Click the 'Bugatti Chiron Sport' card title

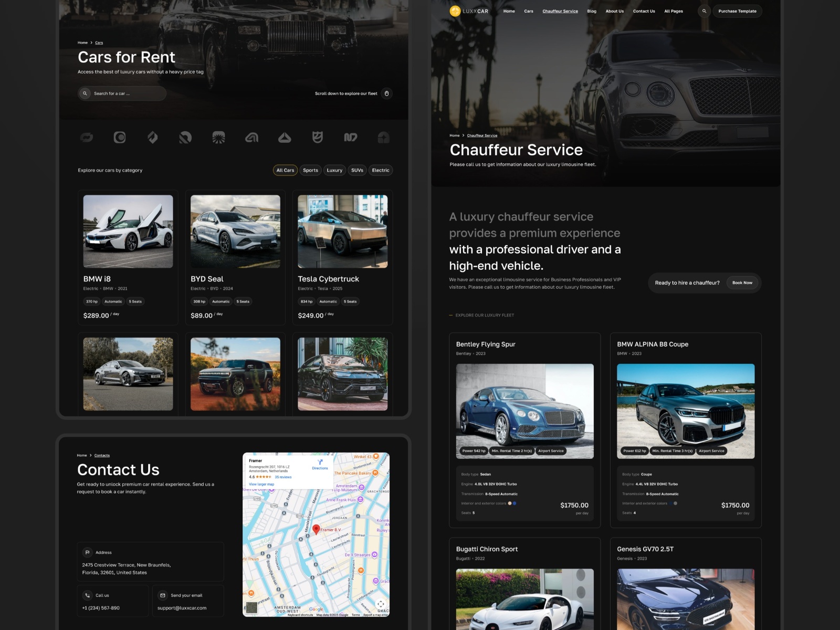[487, 549]
